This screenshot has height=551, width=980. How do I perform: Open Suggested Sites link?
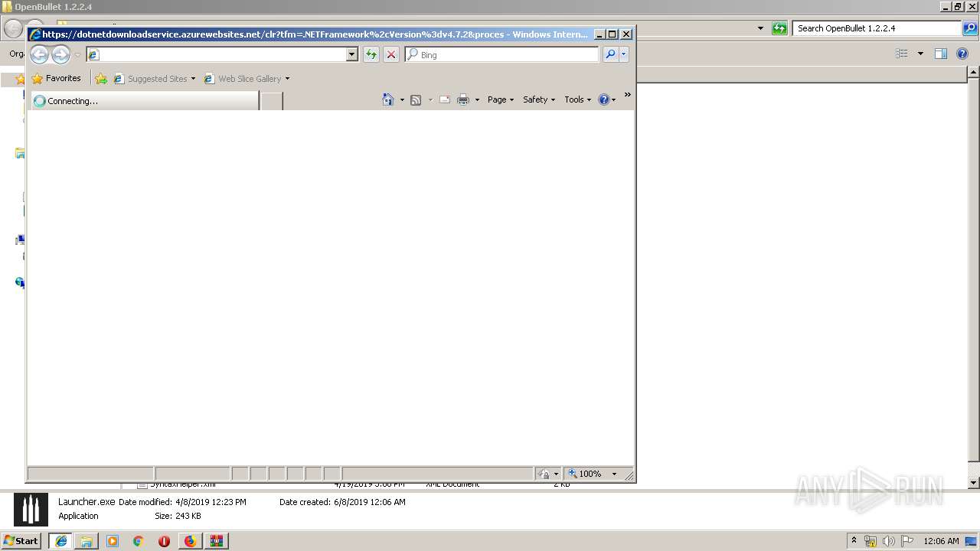click(x=150, y=78)
